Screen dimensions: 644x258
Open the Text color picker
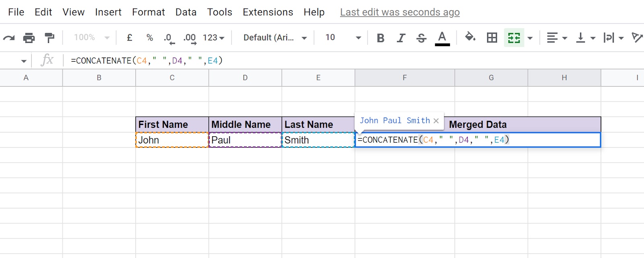(442, 37)
